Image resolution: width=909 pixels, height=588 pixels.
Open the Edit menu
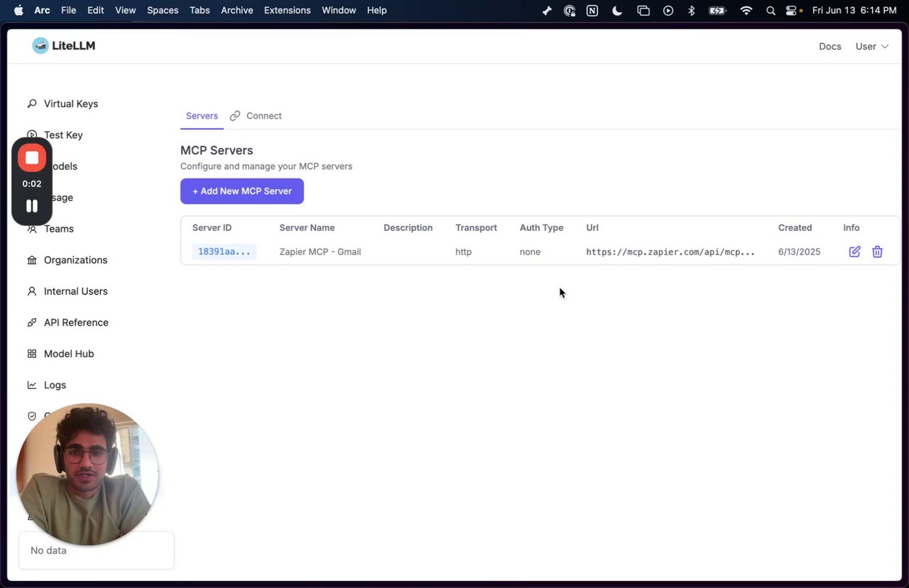click(x=96, y=10)
